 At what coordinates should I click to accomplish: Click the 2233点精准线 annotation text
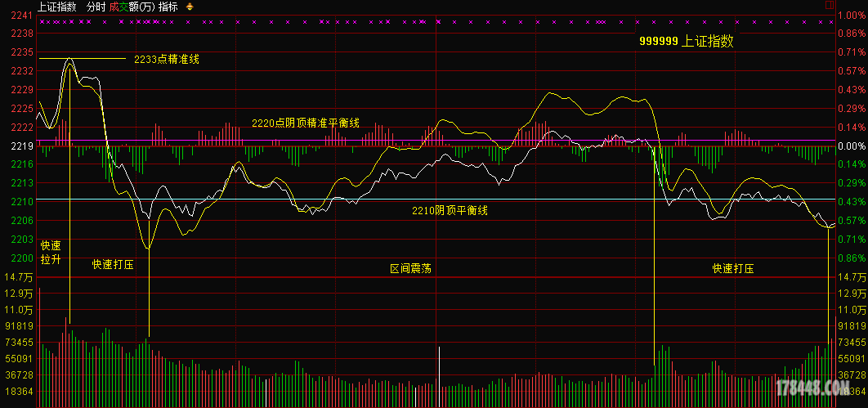tap(167, 59)
